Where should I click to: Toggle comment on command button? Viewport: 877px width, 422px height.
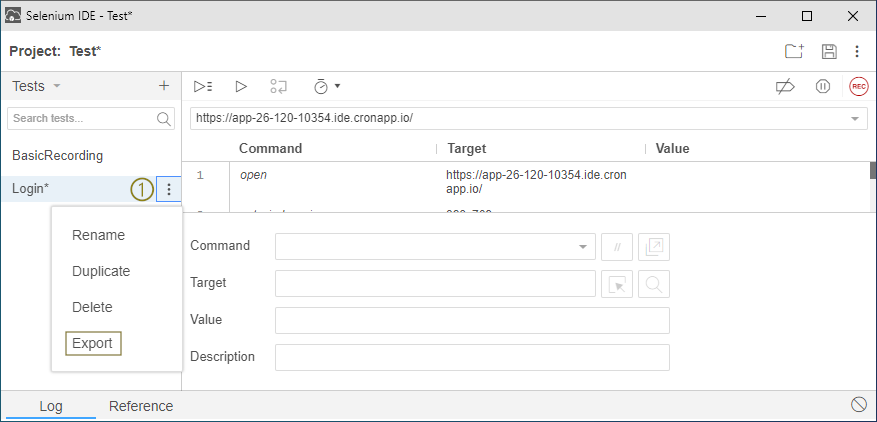click(617, 247)
